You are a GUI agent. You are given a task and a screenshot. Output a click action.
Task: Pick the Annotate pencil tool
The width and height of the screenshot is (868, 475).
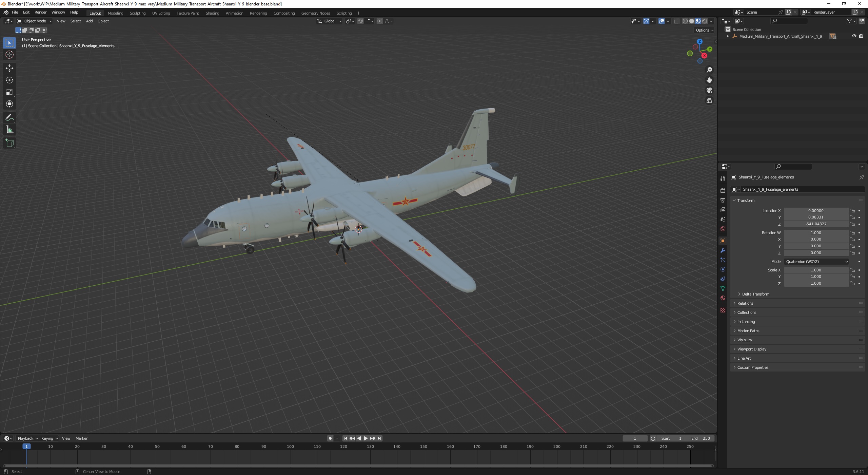tap(9, 118)
